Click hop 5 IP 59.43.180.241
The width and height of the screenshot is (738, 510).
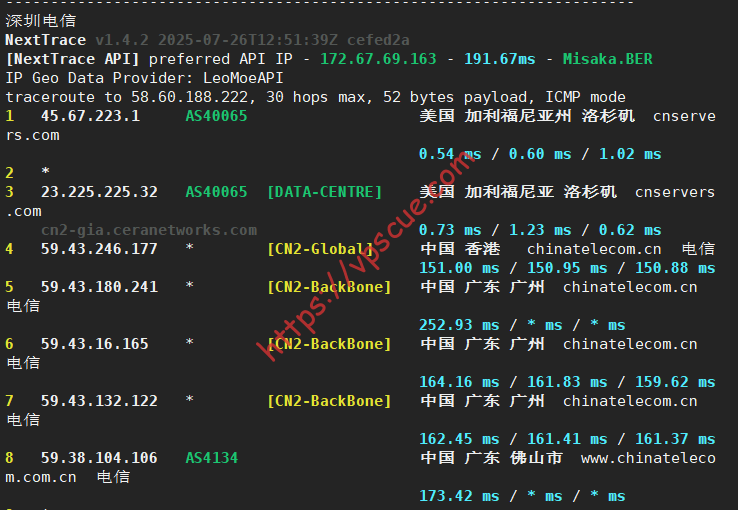click(x=99, y=287)
